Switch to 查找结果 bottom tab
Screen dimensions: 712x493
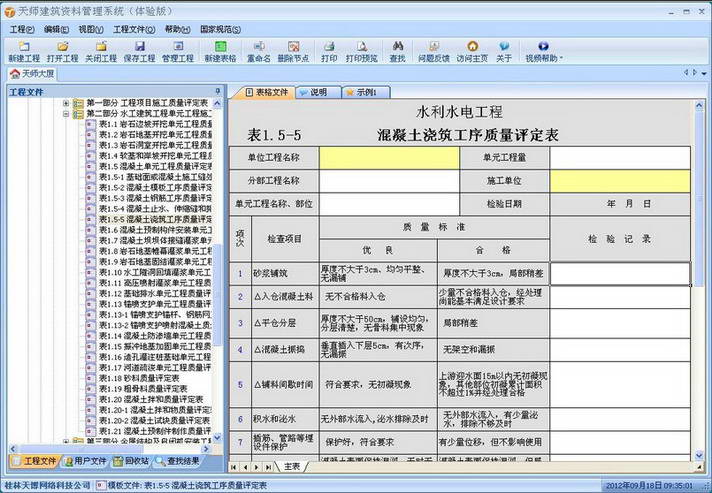coord(178,461)
